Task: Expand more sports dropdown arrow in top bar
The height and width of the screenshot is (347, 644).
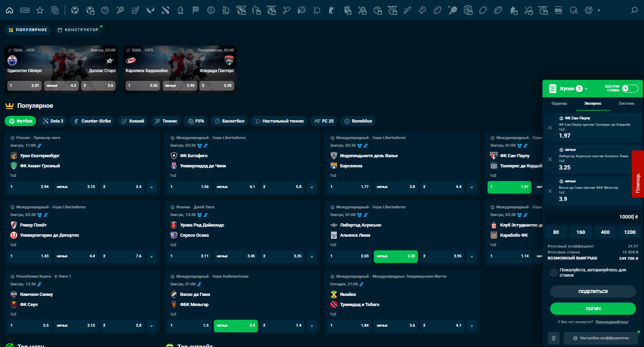Action: (x=599, y=11)
